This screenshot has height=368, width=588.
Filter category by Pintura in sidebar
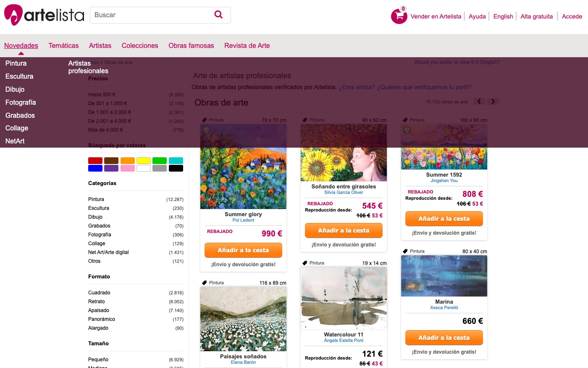[x=96, y=199]
